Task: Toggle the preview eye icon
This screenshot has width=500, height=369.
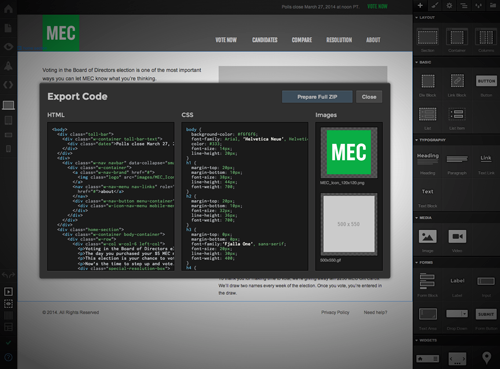Action: coord(8,46)
